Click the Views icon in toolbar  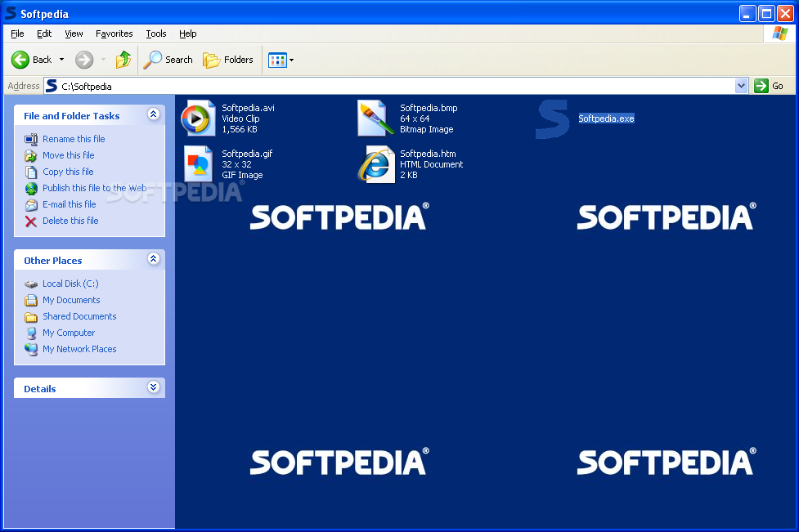tap(278, 60)
